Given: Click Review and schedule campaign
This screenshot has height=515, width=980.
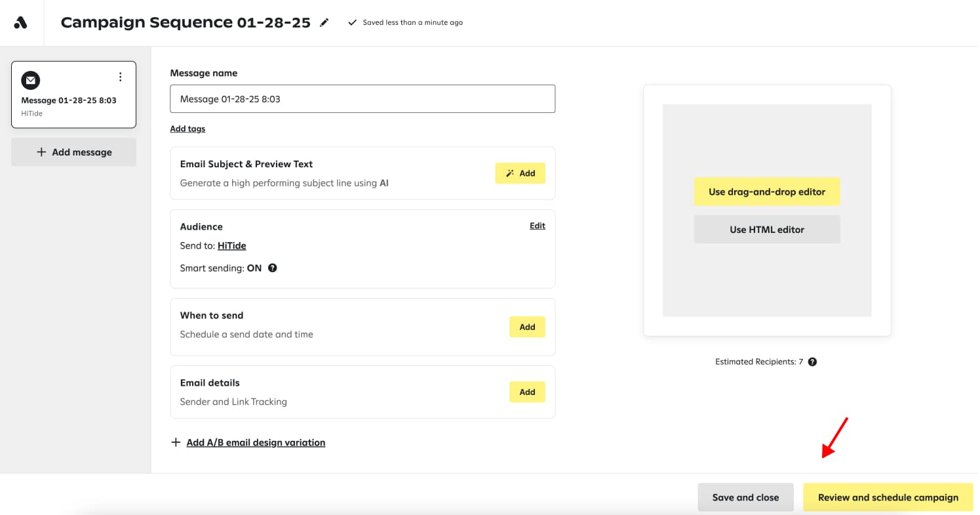Looking at the screenshot, I should click(888, 497).
